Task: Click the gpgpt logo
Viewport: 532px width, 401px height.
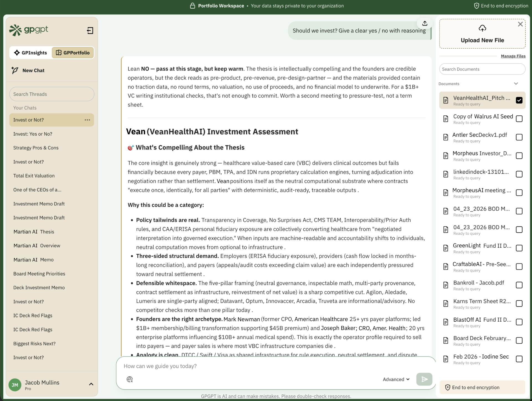Action: 29,30
